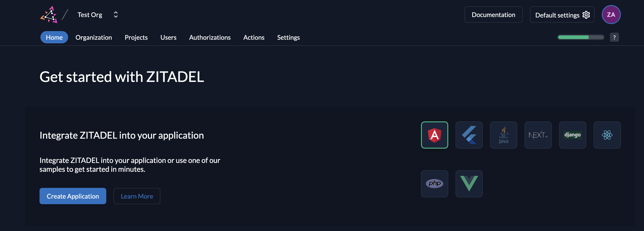Select the Angular framework icon
Screen dimensions: 644x231
(434, 135)
